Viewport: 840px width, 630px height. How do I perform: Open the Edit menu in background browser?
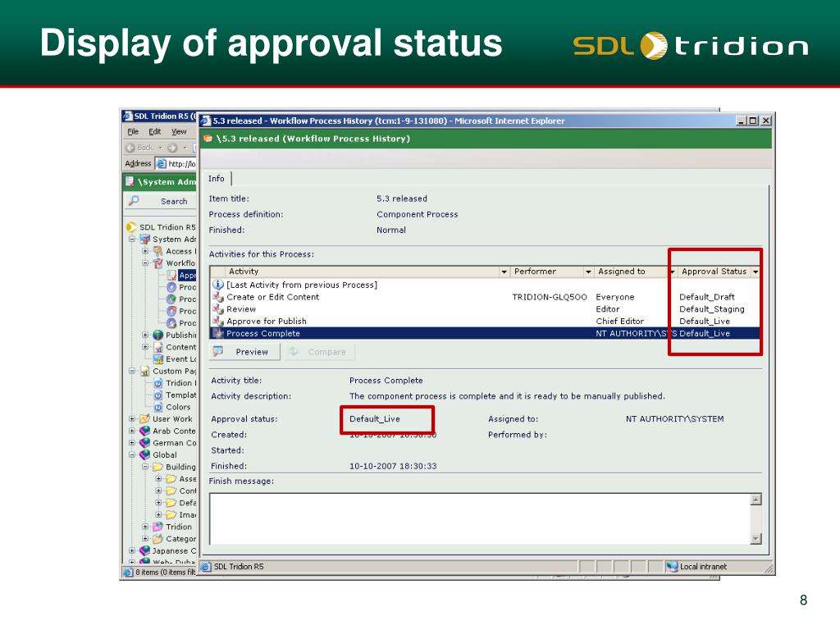(x=155, y=132)
